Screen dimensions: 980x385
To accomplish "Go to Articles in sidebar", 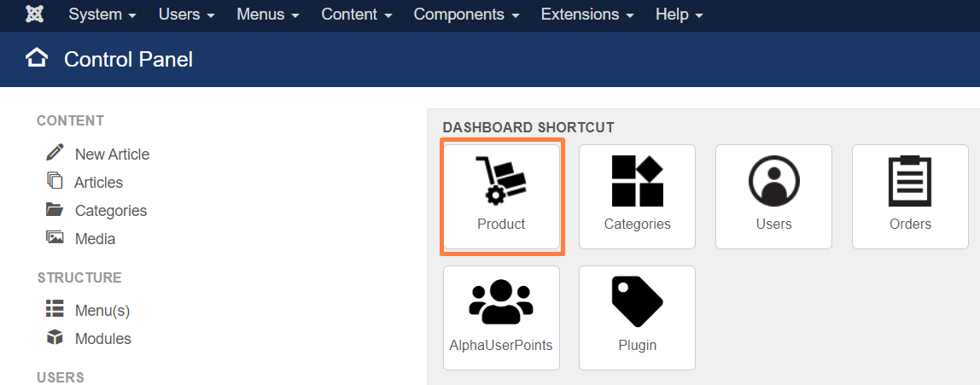I will (x=99, y=183).
